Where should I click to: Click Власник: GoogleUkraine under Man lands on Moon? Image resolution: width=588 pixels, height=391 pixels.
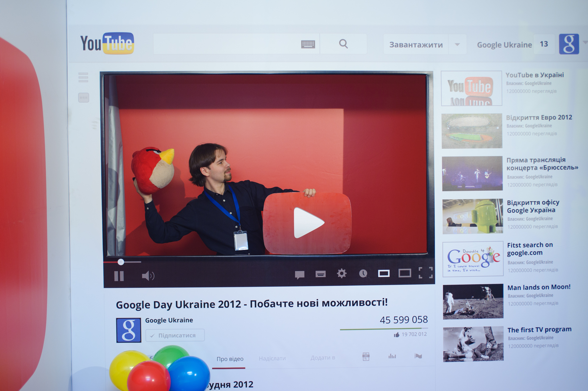click(531, 296)
